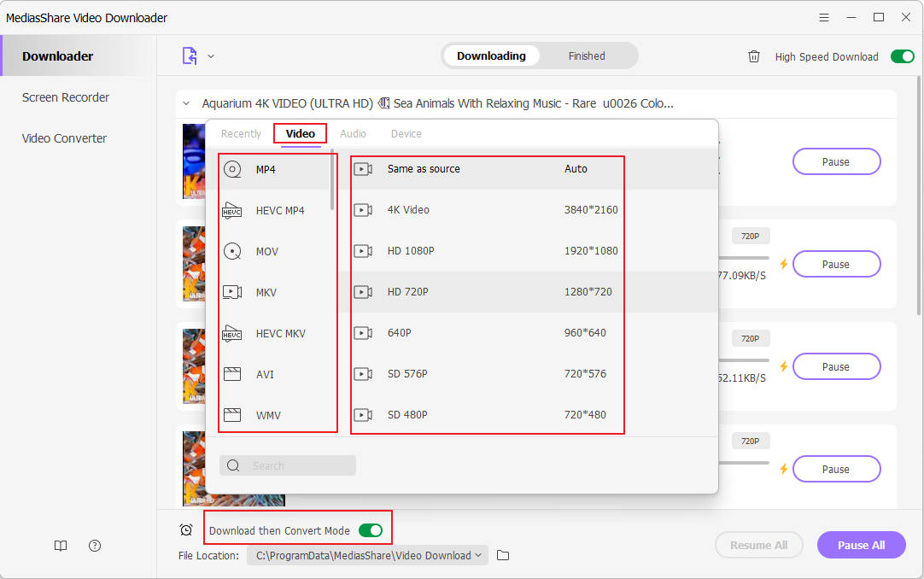
Task: Open the paste URL dropdown arrow
Action: [211, 56]
